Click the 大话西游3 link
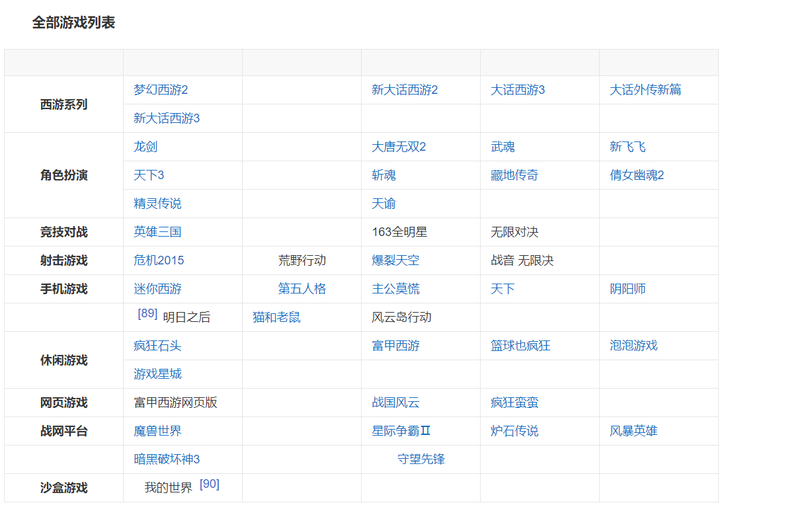 [x=518, y=90]
